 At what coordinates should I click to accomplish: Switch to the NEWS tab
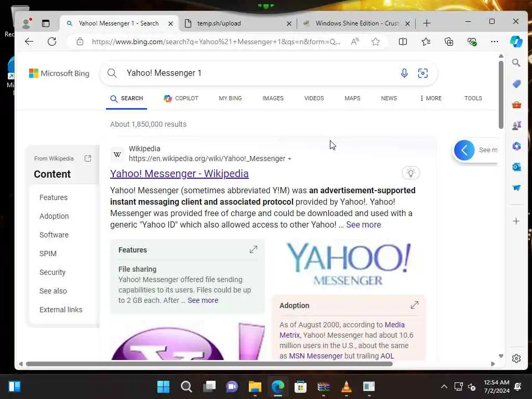pyautogui.click(x=389, y=98)
